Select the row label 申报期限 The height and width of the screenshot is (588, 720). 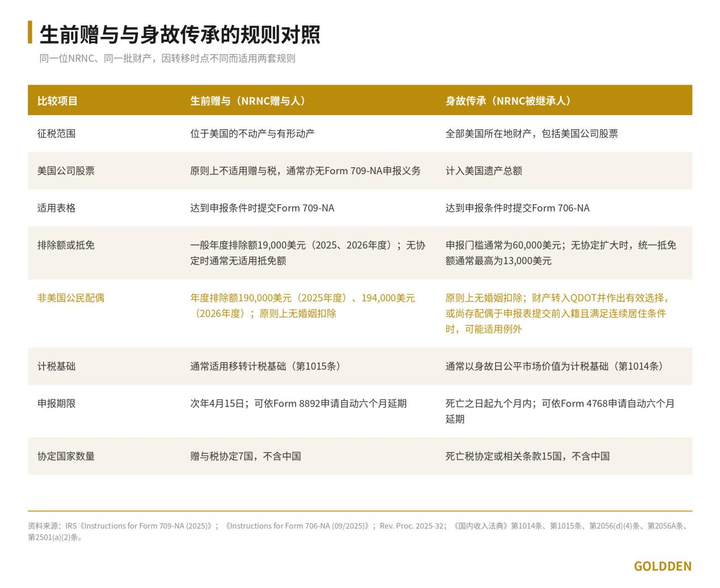click(x=56, y=404)
